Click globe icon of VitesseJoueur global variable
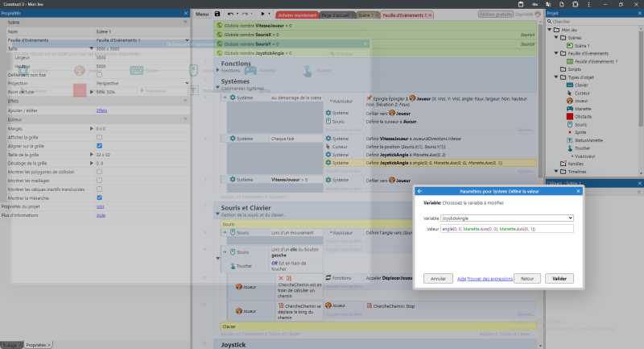 (219, 26)
